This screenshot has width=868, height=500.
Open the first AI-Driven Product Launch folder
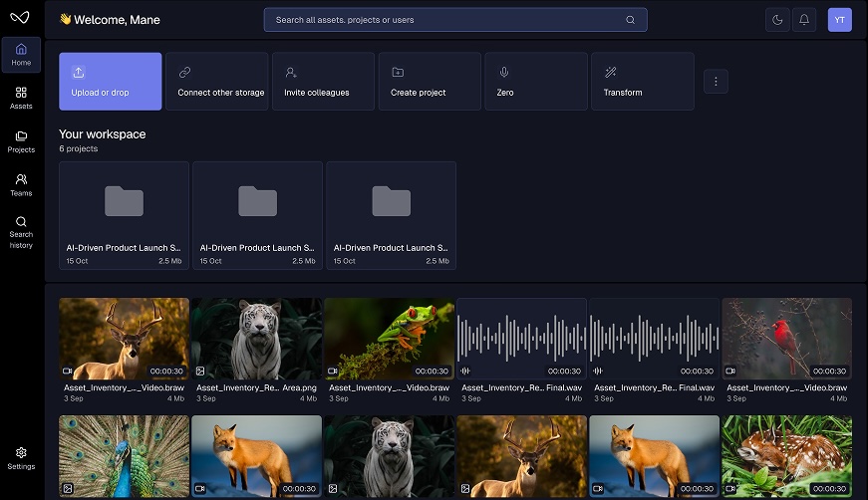coord(124,216)
